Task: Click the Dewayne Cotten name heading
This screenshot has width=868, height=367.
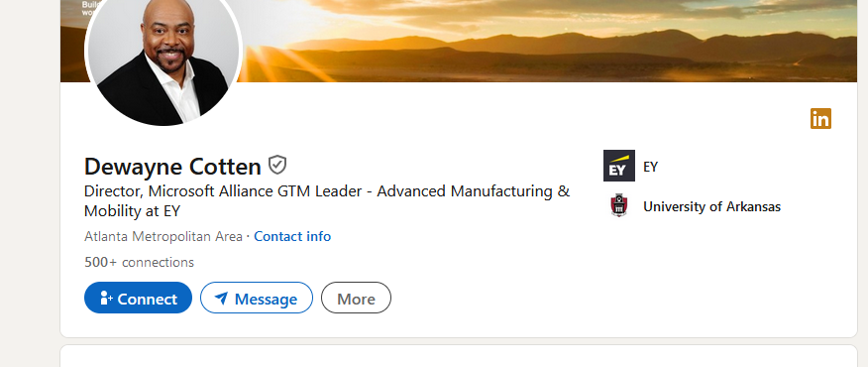Action: pyautogui.click(x=172, y=167)
